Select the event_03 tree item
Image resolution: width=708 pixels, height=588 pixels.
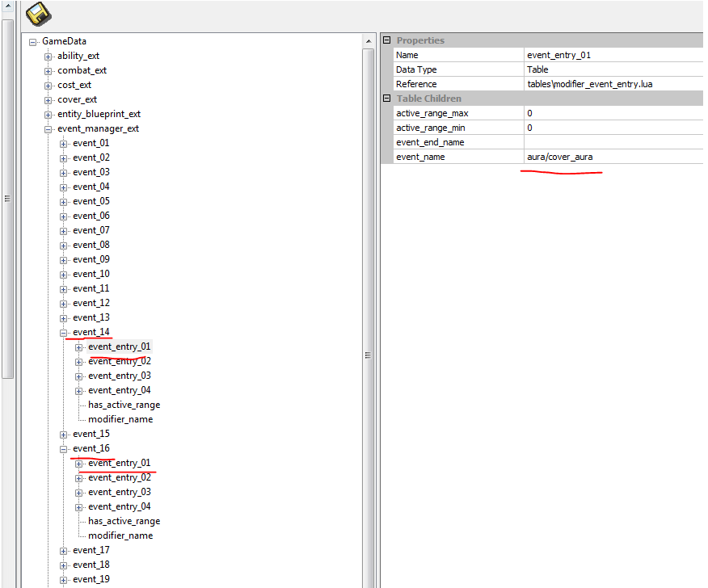pos(91,172)
